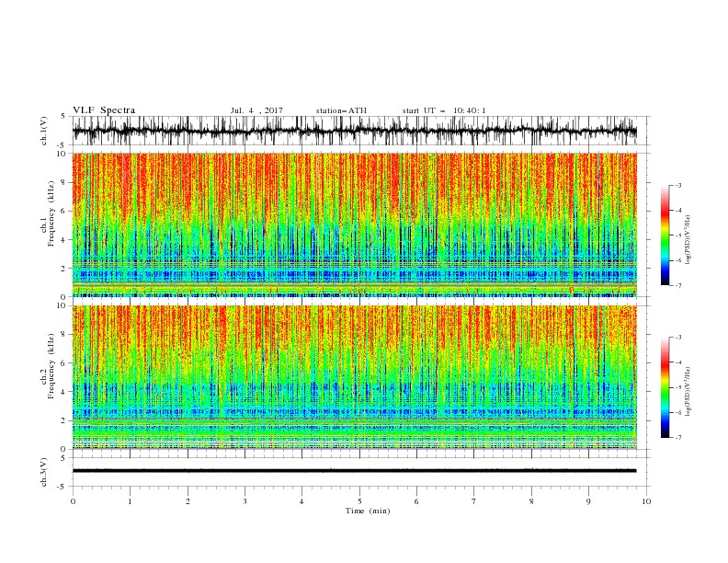728x563 pixels.
Task: Click the "-7" label on ch.2 color bar
Action: tap(678, 438)
